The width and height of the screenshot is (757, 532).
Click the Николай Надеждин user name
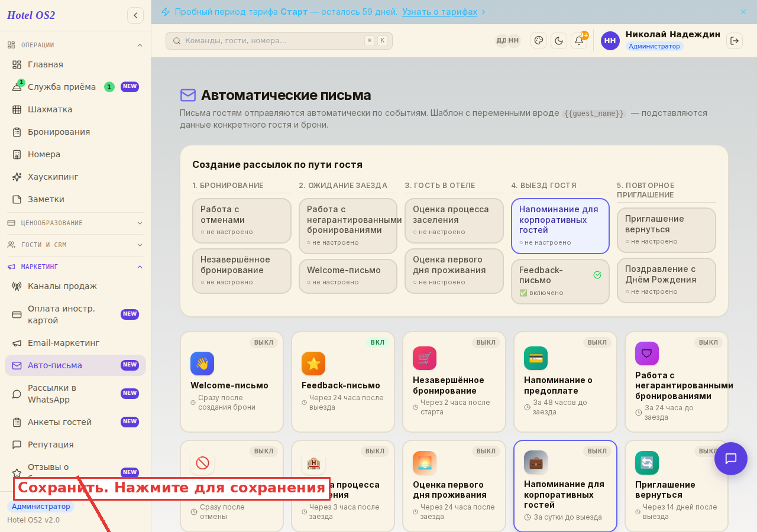(673, 34)
